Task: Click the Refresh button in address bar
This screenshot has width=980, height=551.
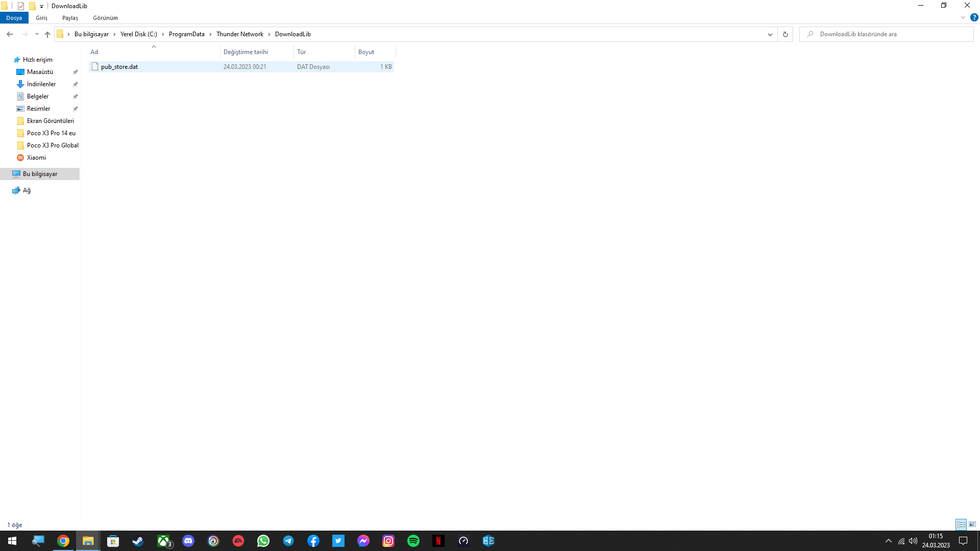Action: coord(785,34)
